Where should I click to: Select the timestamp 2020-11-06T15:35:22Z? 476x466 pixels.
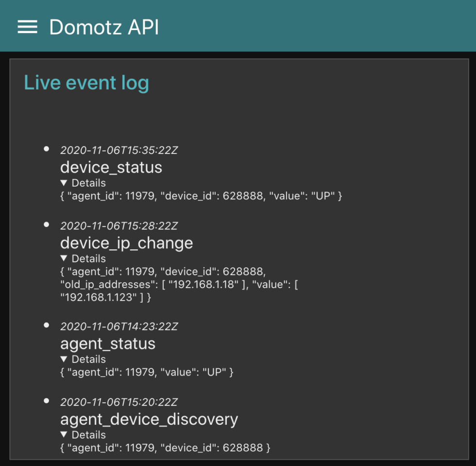pos(119,150)
